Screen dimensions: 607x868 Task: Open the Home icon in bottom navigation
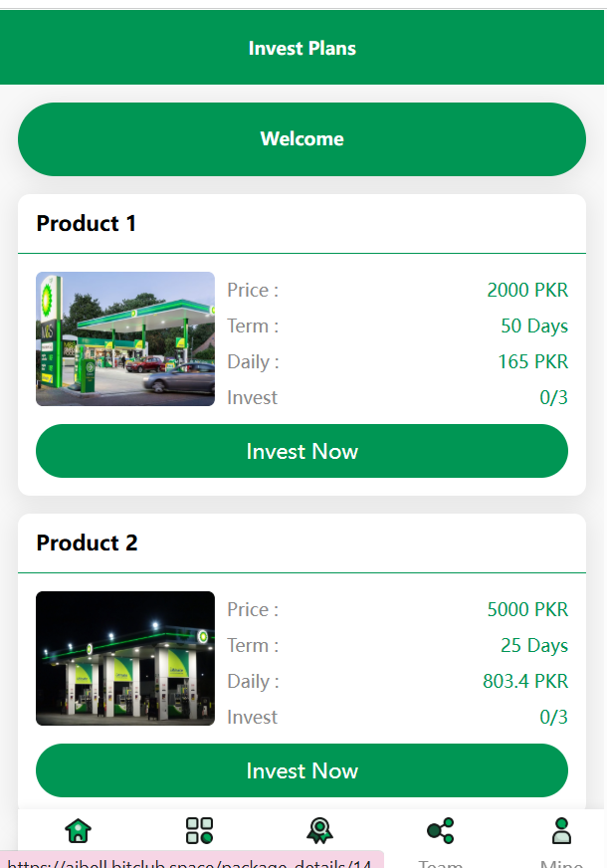[x=78, y=830]
